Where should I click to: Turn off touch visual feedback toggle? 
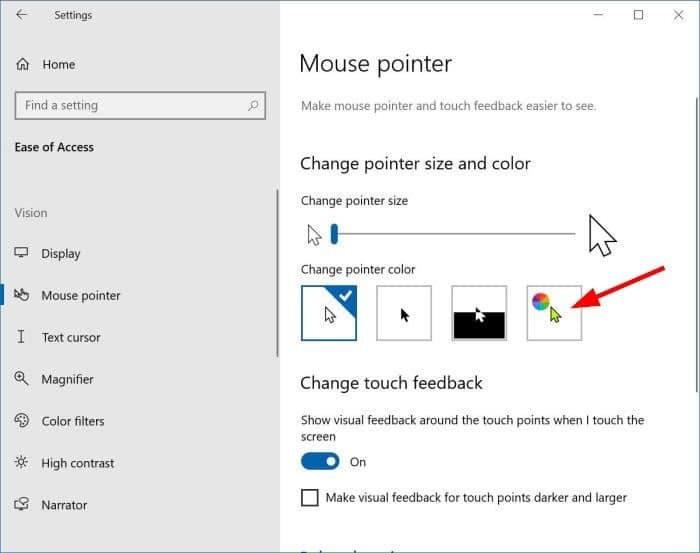click(320, 462)
